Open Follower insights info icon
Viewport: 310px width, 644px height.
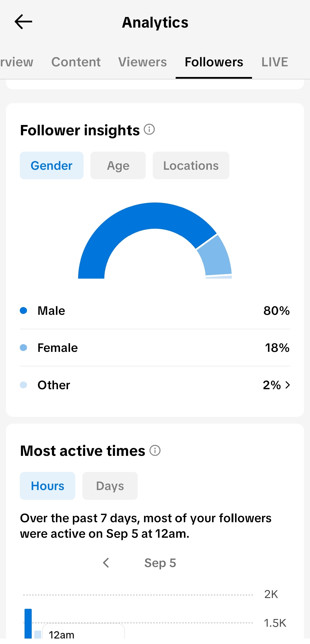pos(149,130)
